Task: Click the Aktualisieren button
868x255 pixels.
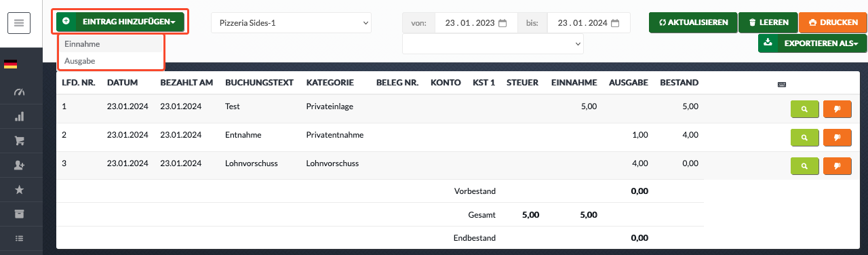Action: pos(692,22)
